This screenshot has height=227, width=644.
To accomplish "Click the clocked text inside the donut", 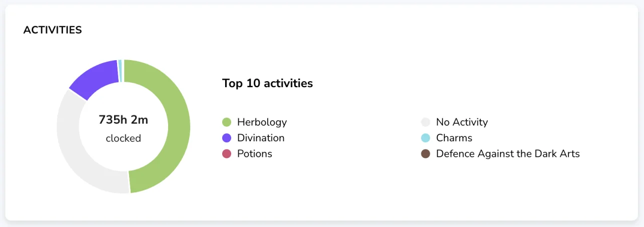I will coord(124,138).
